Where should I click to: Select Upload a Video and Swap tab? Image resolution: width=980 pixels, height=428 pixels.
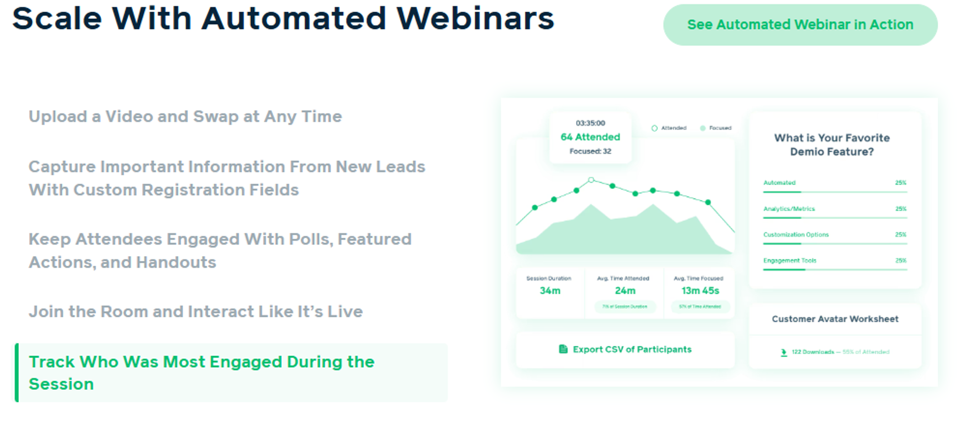click(x=185, y=116)
